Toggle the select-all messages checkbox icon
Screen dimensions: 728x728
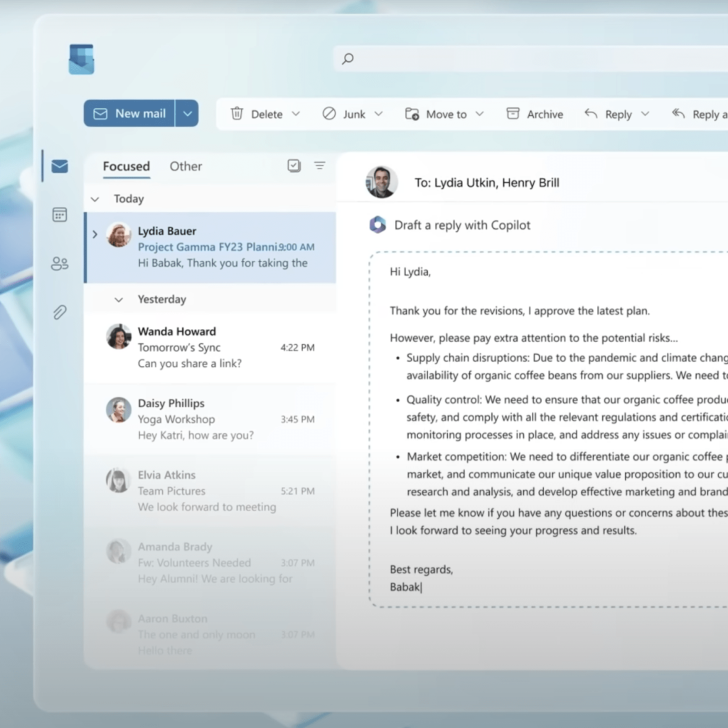coord(294,166)
